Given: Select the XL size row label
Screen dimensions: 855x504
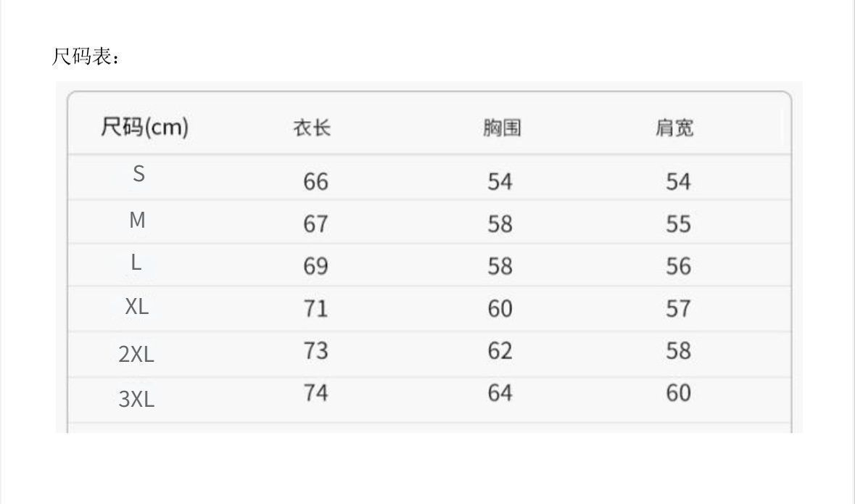Looking at the screenshot, I should tap(136, 307).
